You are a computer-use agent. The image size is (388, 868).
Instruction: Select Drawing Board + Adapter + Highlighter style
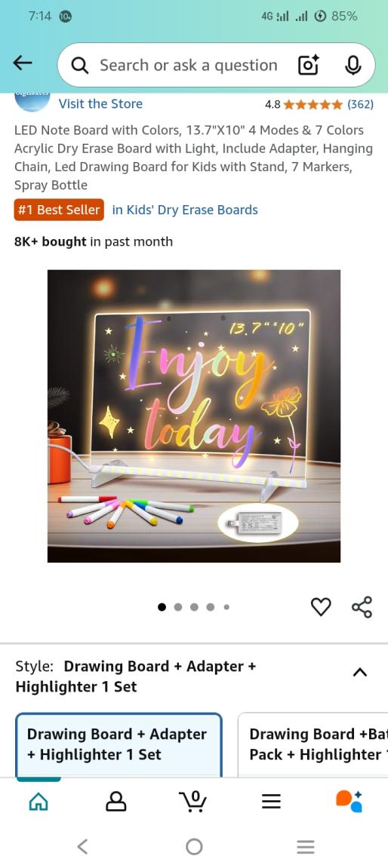(119, 744)
